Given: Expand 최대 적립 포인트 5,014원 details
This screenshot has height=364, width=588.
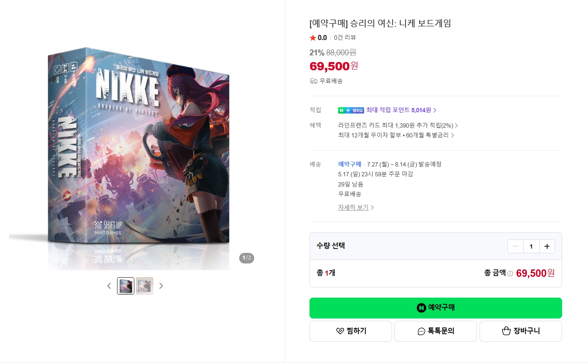Looking at the screenshot, I should (401, 110).
